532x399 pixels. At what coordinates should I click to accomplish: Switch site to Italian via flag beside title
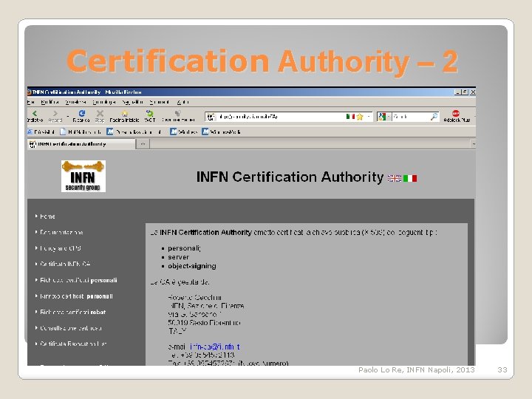[x=410, y=178]
